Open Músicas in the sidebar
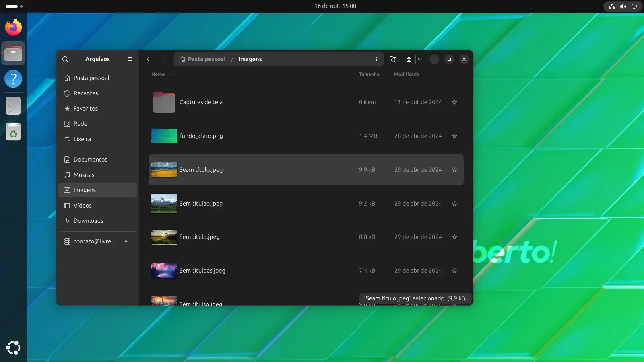The height and width of the screenshot is (362, 644). click(97, 175)
